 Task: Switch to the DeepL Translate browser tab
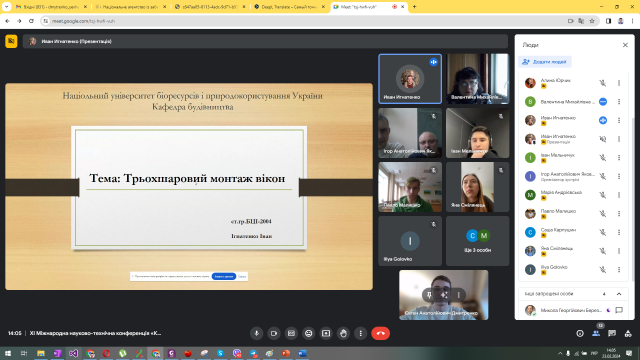pos(289,7)
